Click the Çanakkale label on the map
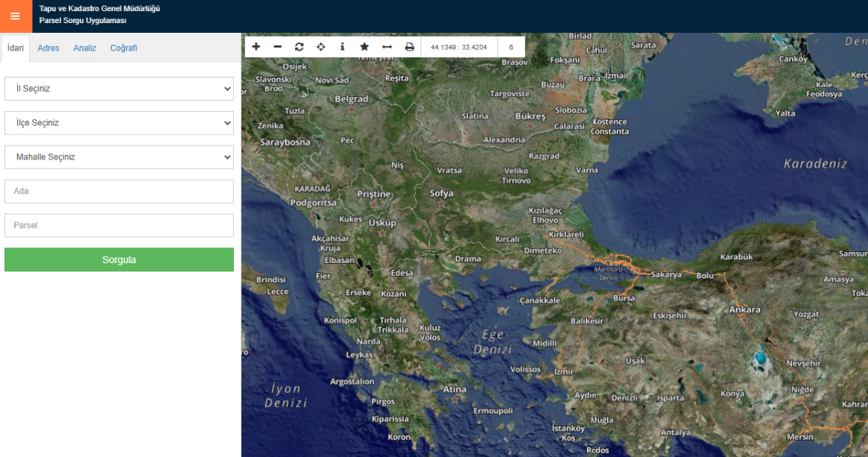Screen dimensions: 868x457 coord(539,300)
